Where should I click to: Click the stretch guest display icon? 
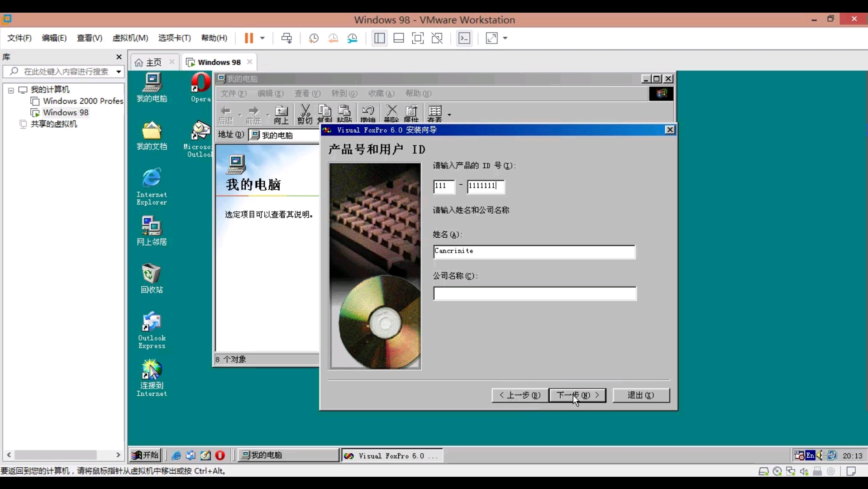point(491,38)
